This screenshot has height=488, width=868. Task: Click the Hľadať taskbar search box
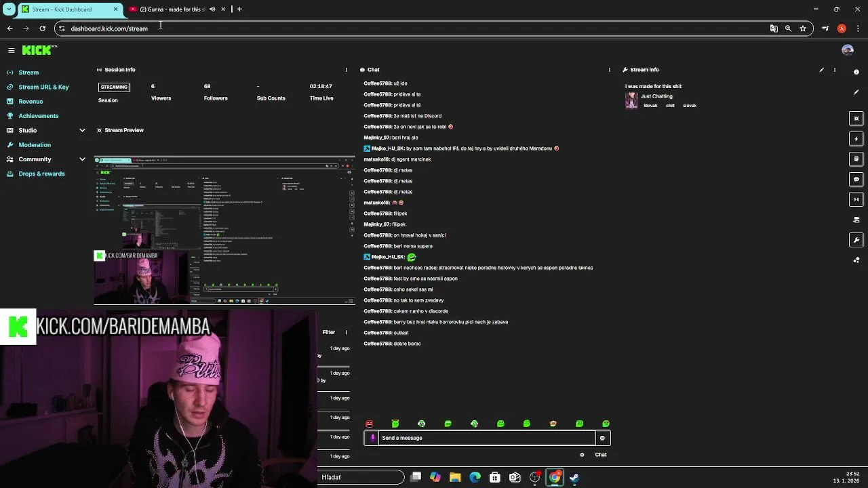361,478
